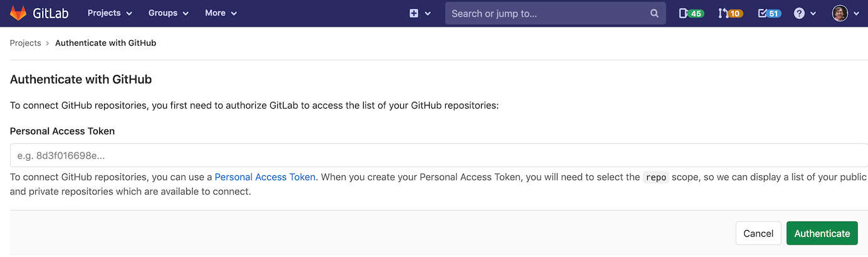Screen dimensions: 868x257
Task: Click the help question mark icon
Action: coord(799,13)
